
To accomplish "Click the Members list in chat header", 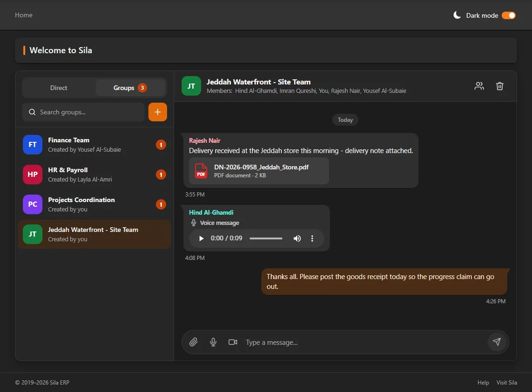I will 307,91.
